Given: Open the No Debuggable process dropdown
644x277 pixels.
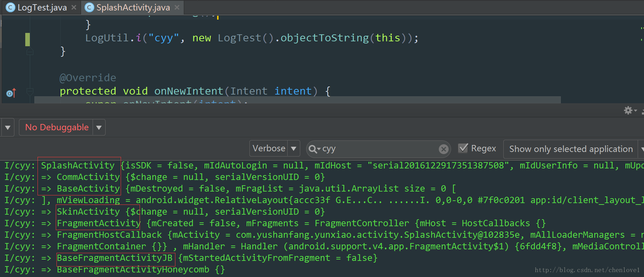Looking at the screenshot, I should coord(62,127).
